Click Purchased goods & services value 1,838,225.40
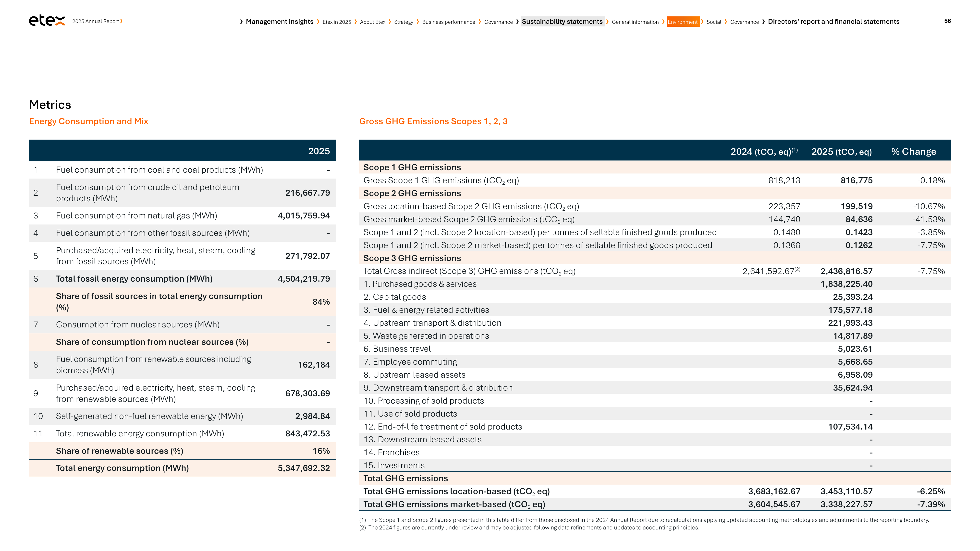The height and width of the screenshot is (551, 980). pos(846,284)
